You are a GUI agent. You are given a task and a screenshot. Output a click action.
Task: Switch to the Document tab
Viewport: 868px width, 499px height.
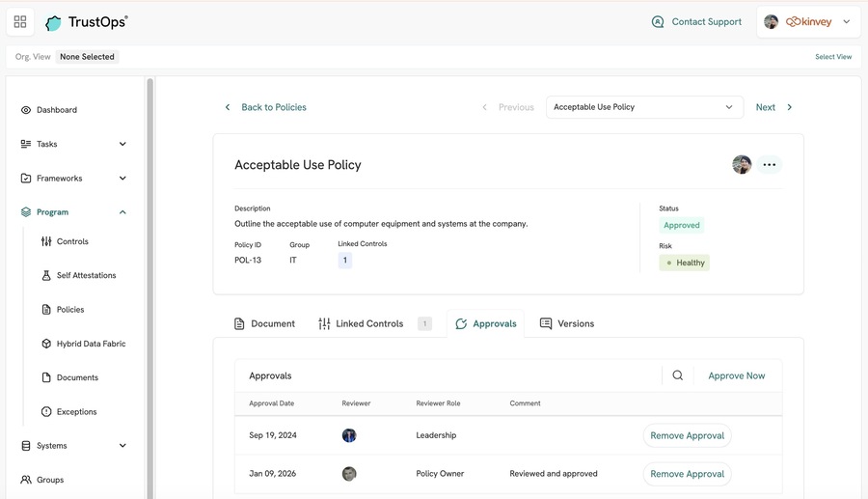tap(264, 324)
